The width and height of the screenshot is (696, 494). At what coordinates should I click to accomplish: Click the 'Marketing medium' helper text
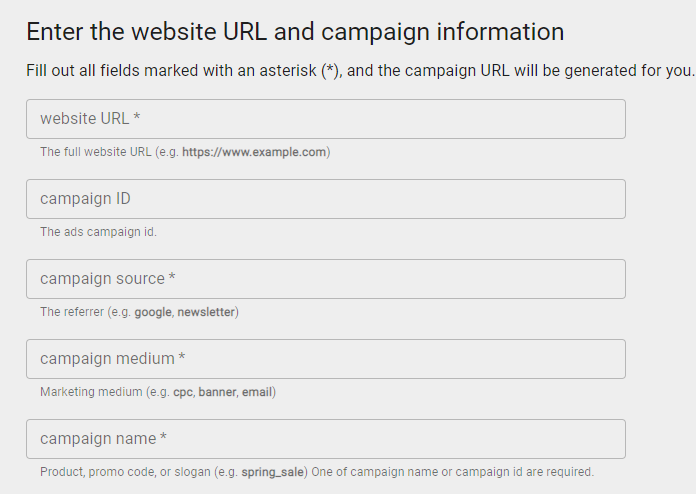tap(88, 392)
